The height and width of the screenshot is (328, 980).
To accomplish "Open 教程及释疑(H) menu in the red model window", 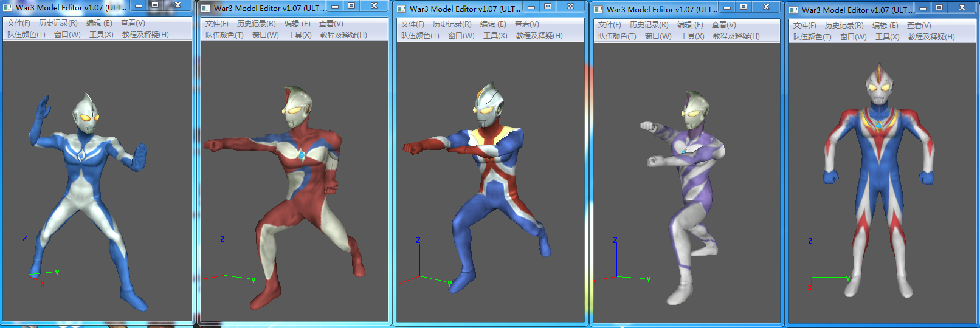I will (x=343, y=35).
